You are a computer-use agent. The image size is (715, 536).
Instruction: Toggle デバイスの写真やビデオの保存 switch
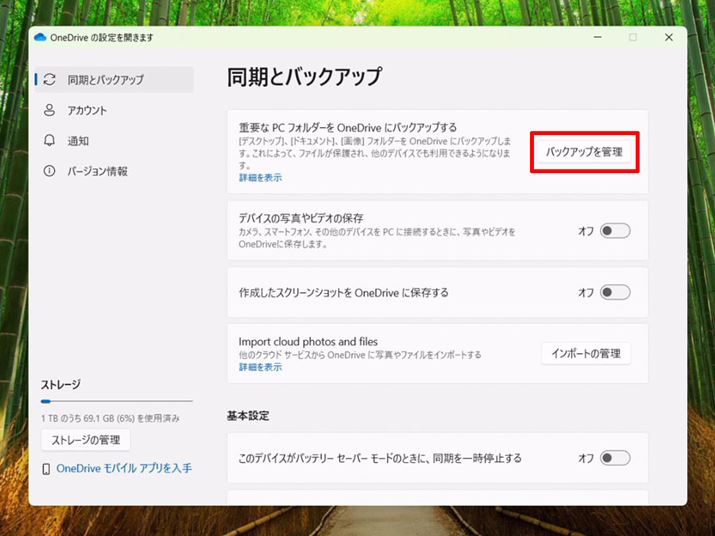coord(615,231)
